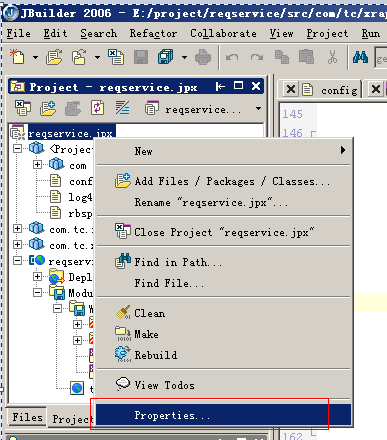387x440 pixels.
Task: Choose Rebuild in context menu
Action: (x=223, y=355)
